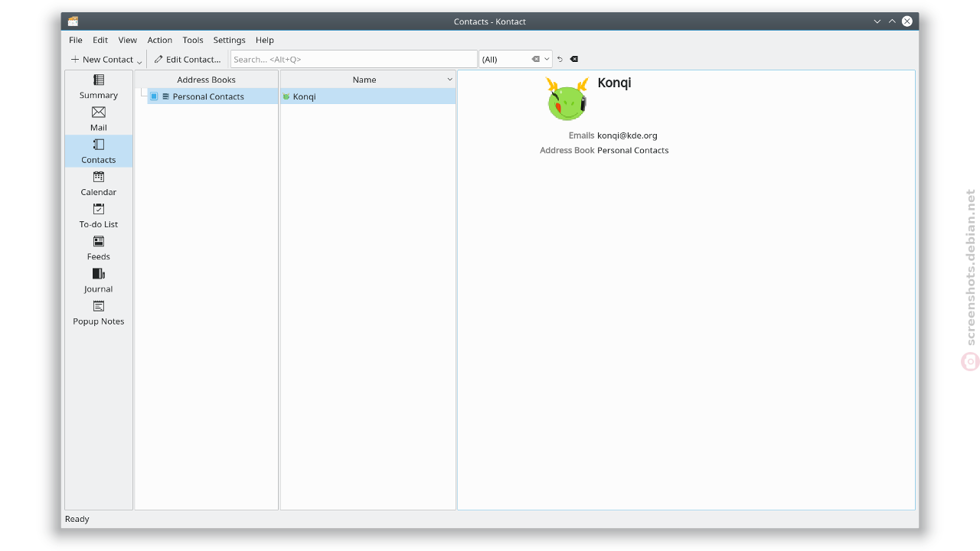Focus the Search contacts field
This screenshot has width=980, height=551.
click(x=354, y=59)
